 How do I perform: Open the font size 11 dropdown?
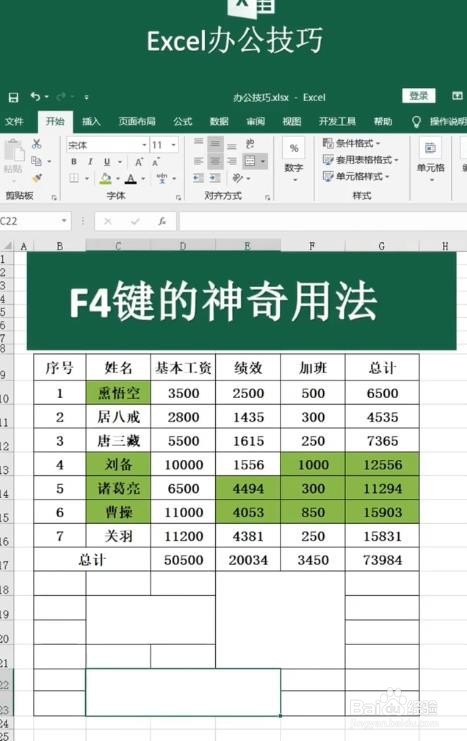(x=173, y=145)
